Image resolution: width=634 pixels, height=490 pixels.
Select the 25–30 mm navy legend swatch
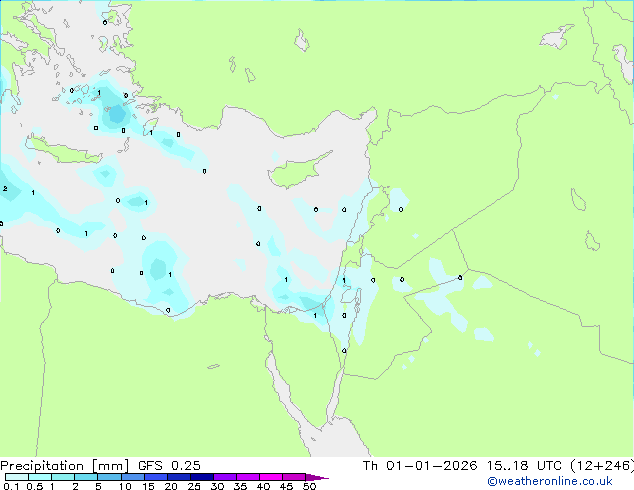pos(202,477)
